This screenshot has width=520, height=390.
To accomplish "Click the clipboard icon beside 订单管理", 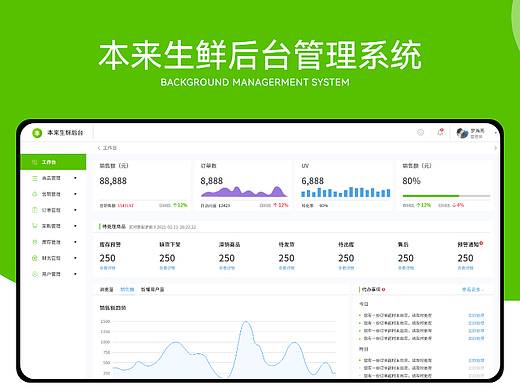I will click(34, 210).
